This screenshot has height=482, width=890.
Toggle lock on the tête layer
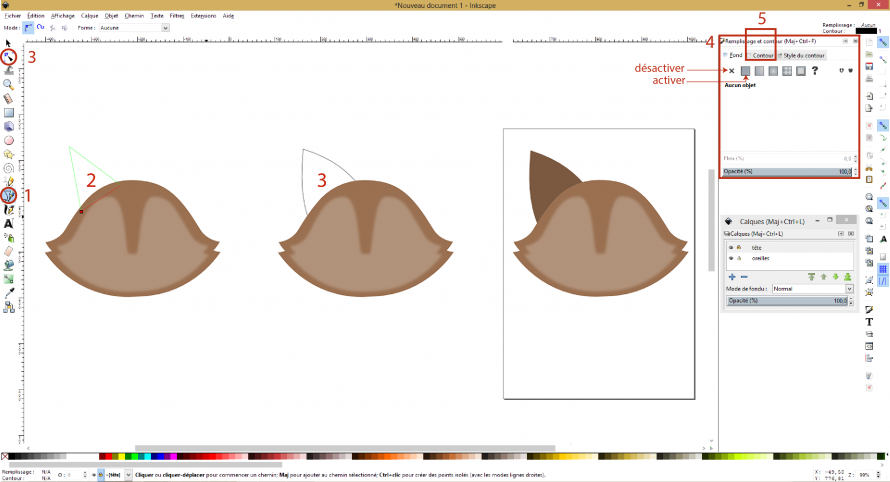pyautogui.click(x=739, y=246)
